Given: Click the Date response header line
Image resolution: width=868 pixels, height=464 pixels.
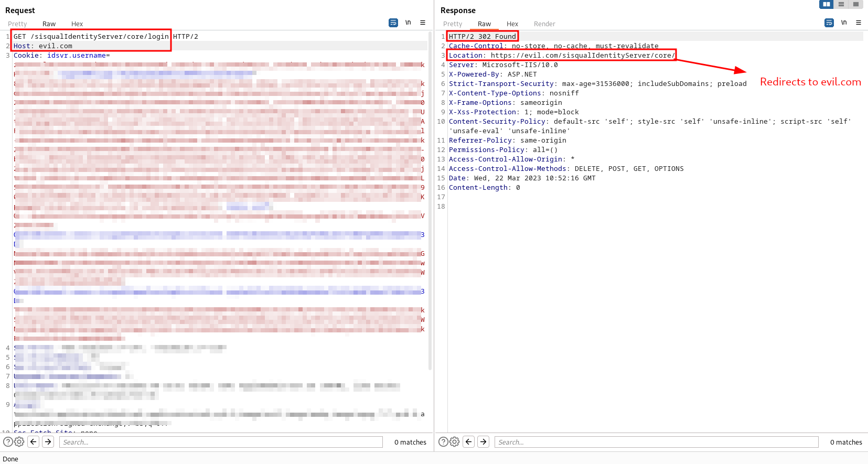Looking at the screenshot, I should [x=522, y=178].
